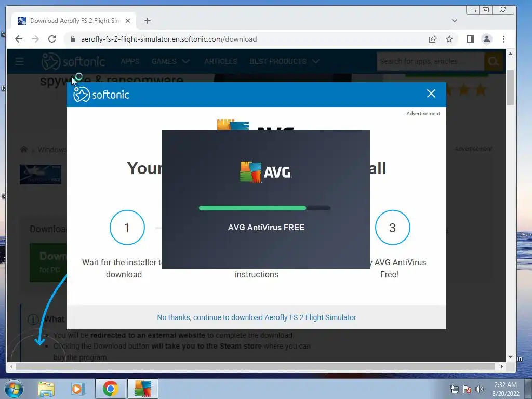Viewport: 532px width, 399px height.
Task: Click No thanks continue to download link
Action: (257, 317)
